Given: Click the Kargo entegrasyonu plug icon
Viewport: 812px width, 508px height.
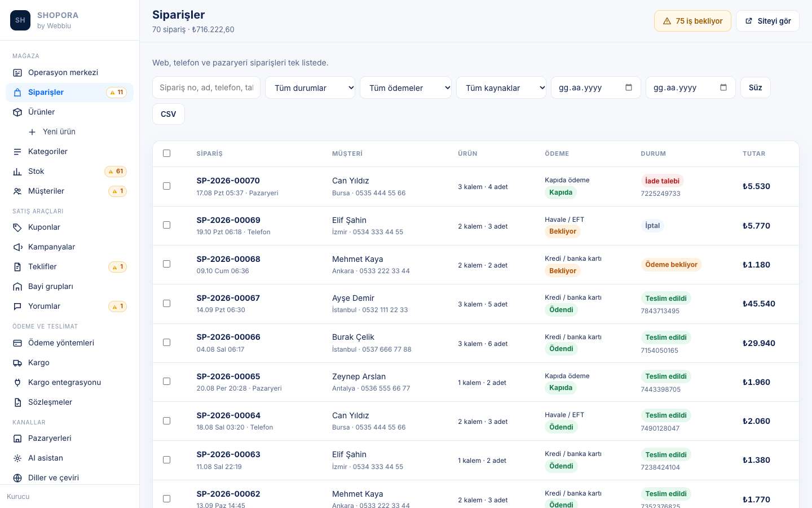Looking at the screenshot, I should (17, 383).
